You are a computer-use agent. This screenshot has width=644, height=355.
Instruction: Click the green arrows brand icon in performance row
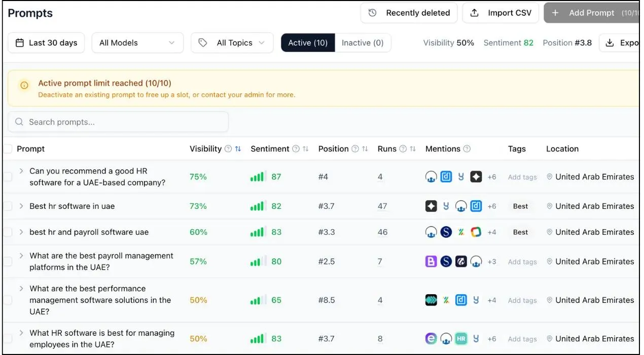point(431,300)
